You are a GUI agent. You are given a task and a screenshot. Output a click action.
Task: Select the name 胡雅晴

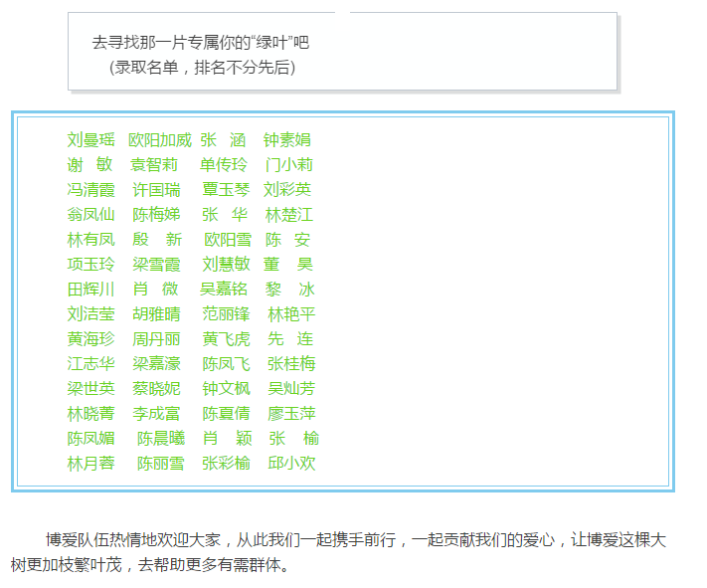[x=156, y=313]
